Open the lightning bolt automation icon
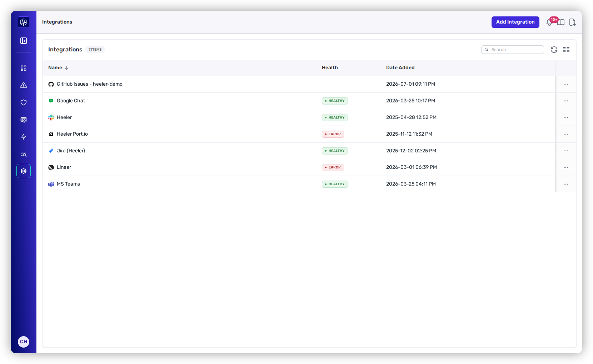This screenshot has height=364, width=593. 24,137
